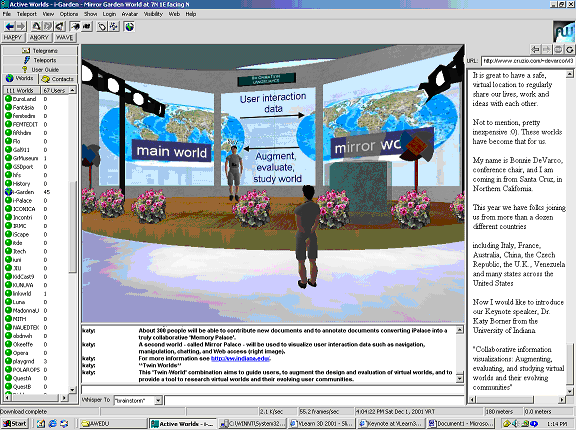Click web panel forward arrow icon

[x=547, y=49]
